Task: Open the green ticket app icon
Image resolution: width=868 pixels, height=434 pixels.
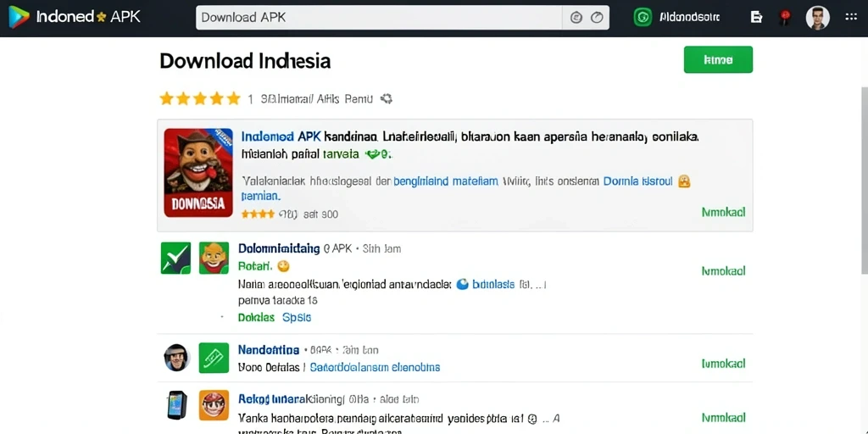Action: click(x=214, y=358)
